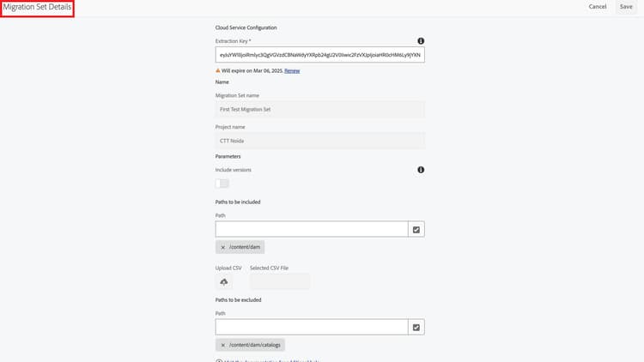Click the Migration Set name field
Viewport: 644px width, 362px height.
pos(319,109)
